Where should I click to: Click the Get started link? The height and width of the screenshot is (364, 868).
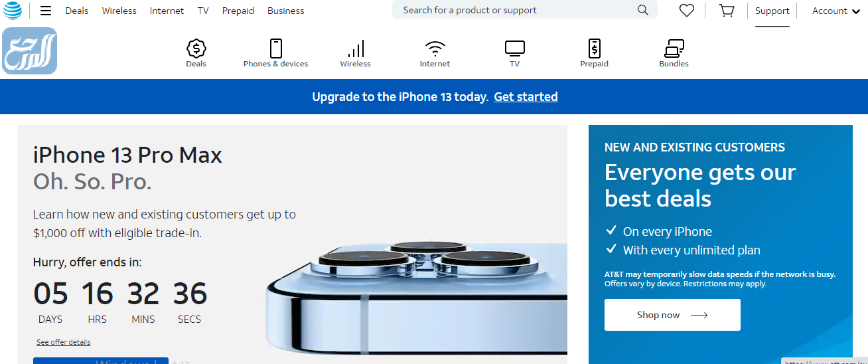(526, 97)
